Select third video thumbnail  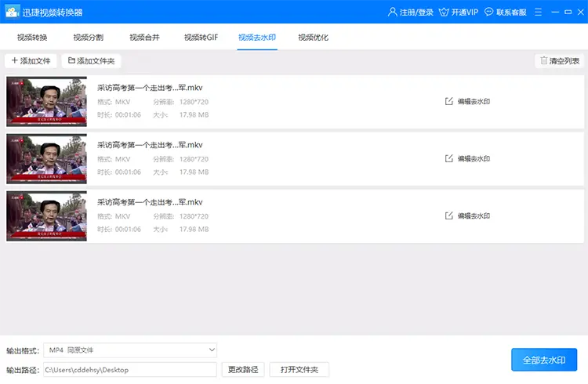[46, 216]
